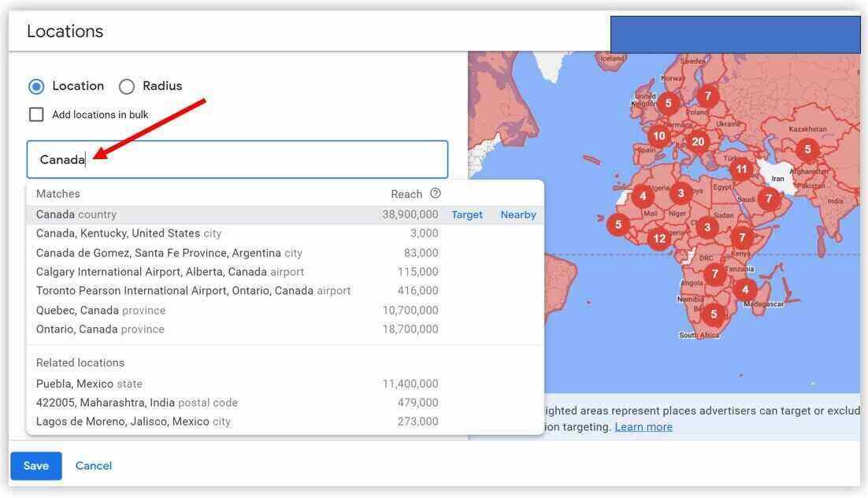Click the location search field containing Canada
This screenshot has height=498, width=868.
click(238, 159)
